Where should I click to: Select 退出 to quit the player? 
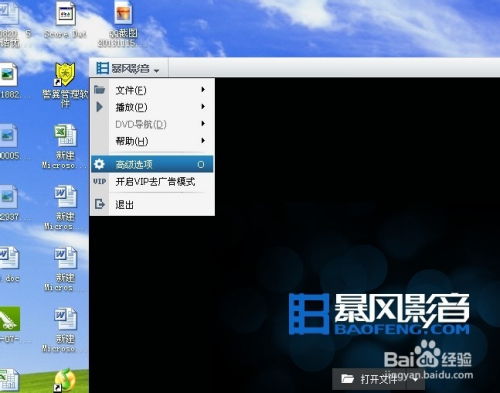[x=152, y=204]
